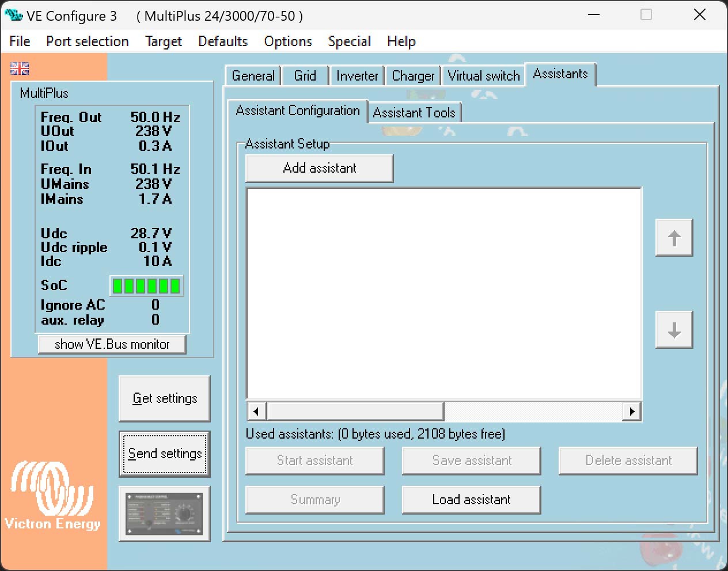Click the move assistant down arrow

(x=674, y=330)
